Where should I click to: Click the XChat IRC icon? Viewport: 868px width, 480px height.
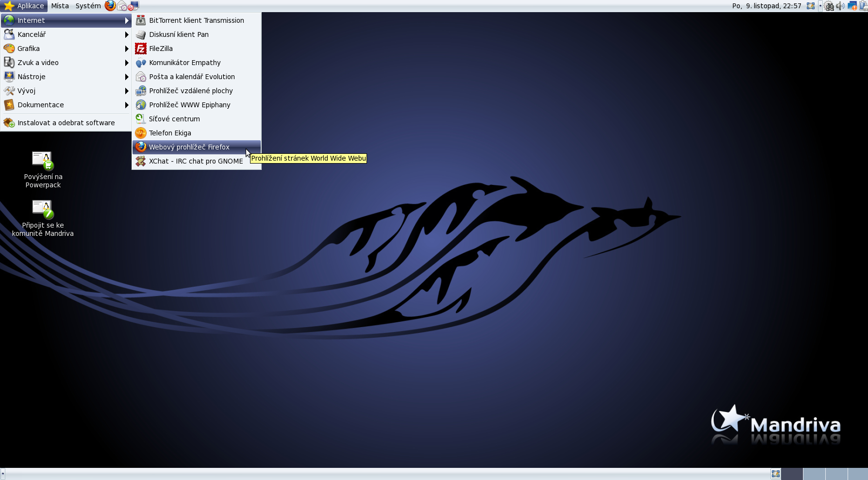pos(141,161)
